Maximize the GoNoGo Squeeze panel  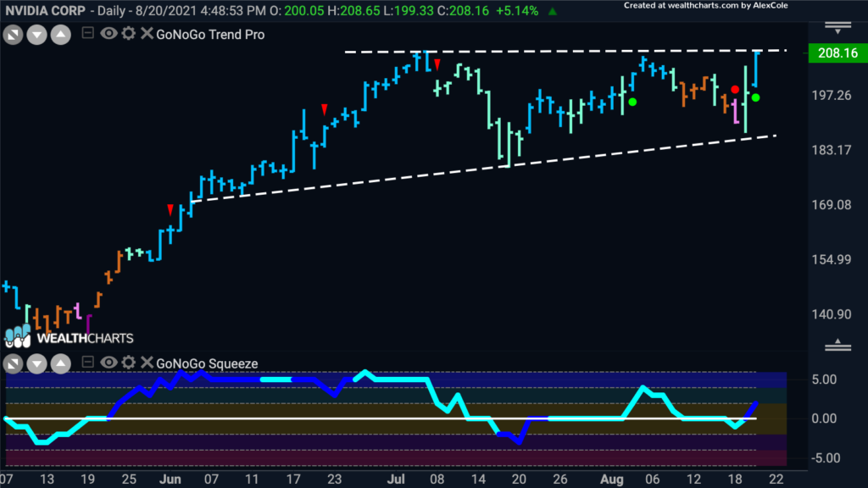point(13,364)
